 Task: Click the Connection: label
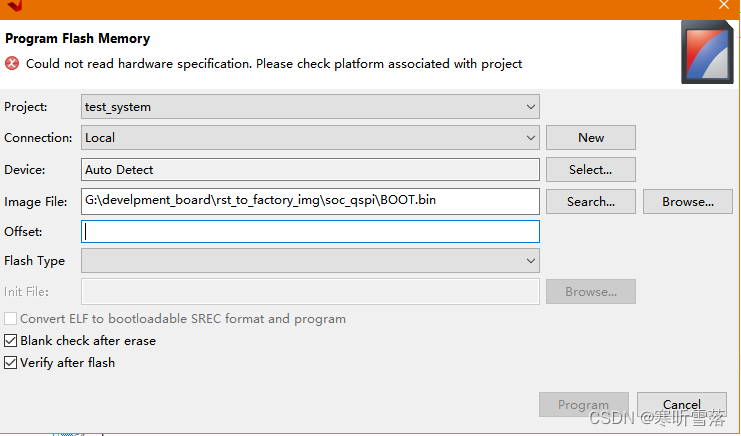[x=38, y=137]
